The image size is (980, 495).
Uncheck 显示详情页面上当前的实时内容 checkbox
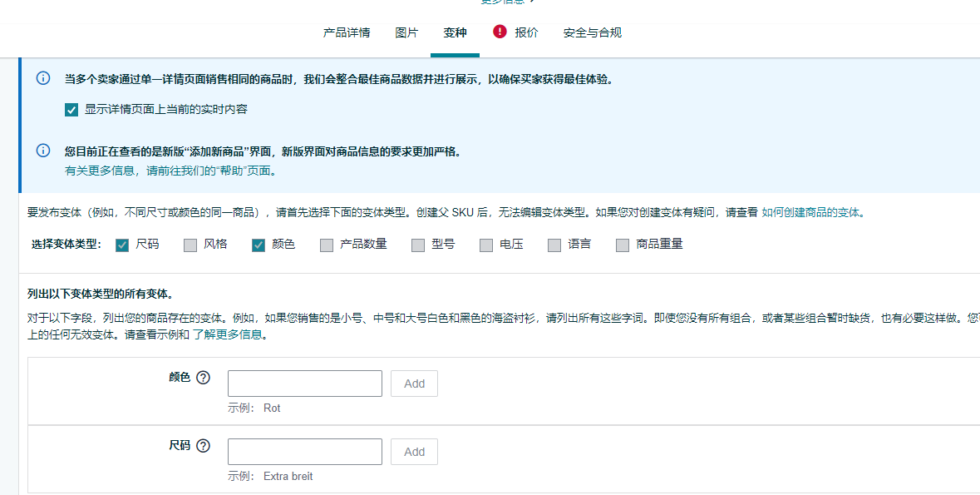(71, 110)
